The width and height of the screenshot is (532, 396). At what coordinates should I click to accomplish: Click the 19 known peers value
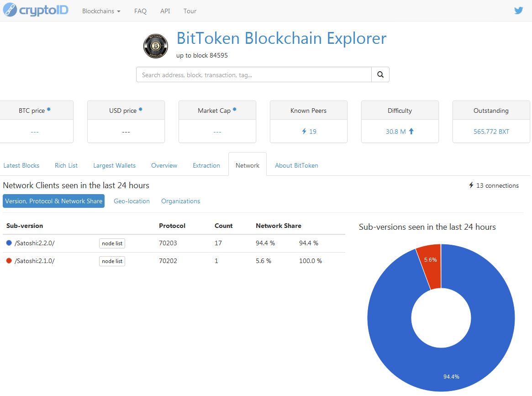313,132
